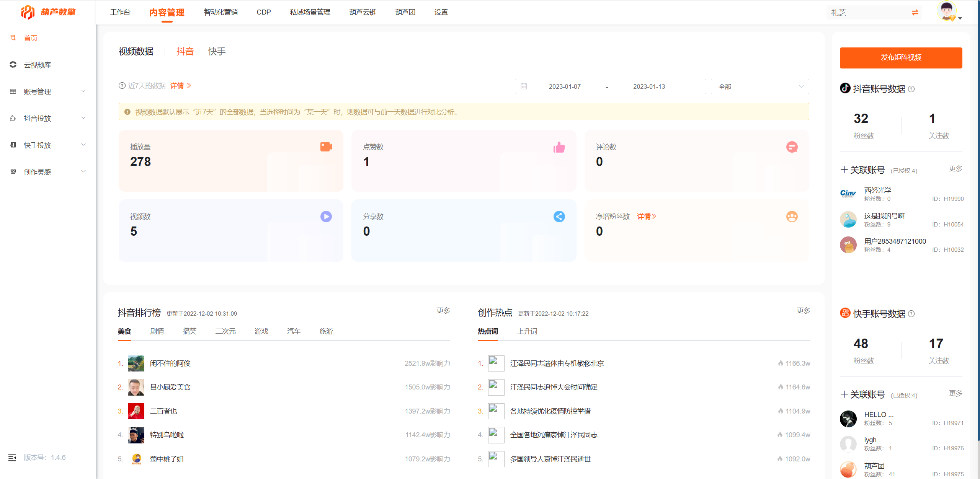The image size is (980, 479).
Task: Open 详情 link beside 净增粉丝数
Action: (647, 217)
